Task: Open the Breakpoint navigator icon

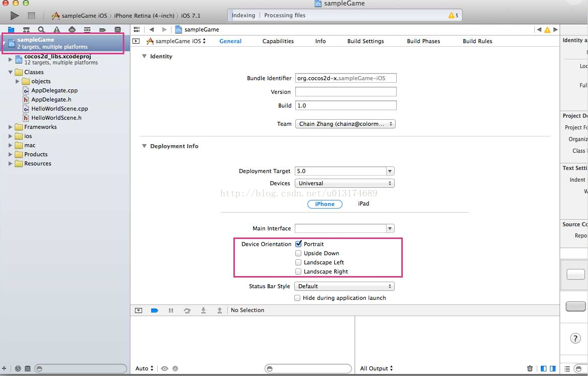Action: click(x=102, y=29)
